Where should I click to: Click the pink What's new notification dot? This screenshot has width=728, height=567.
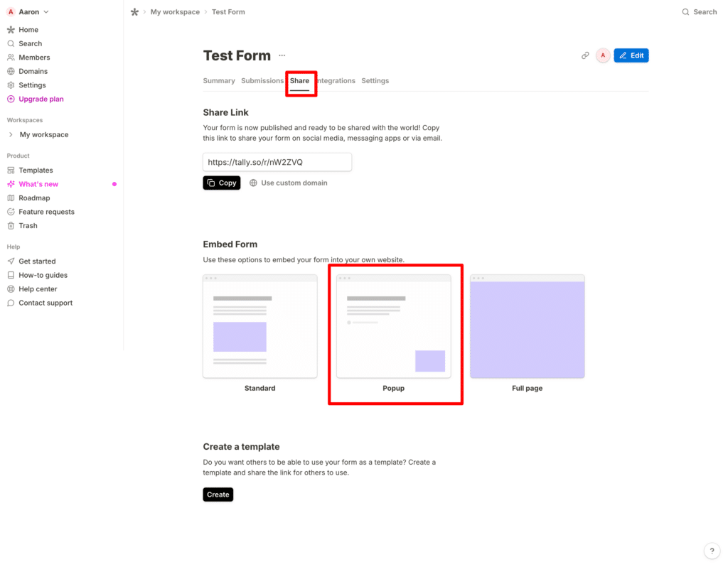(x=114, y=184)
